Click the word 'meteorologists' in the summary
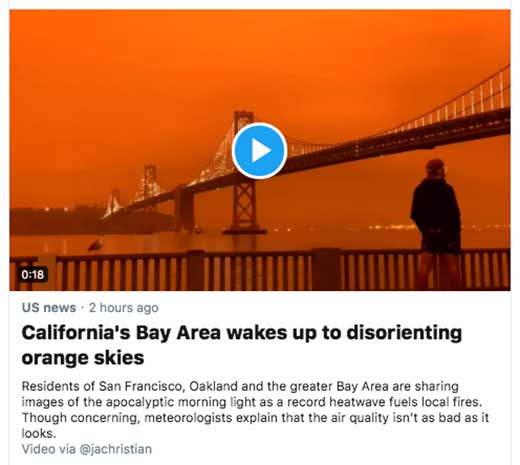 [188, 418]
